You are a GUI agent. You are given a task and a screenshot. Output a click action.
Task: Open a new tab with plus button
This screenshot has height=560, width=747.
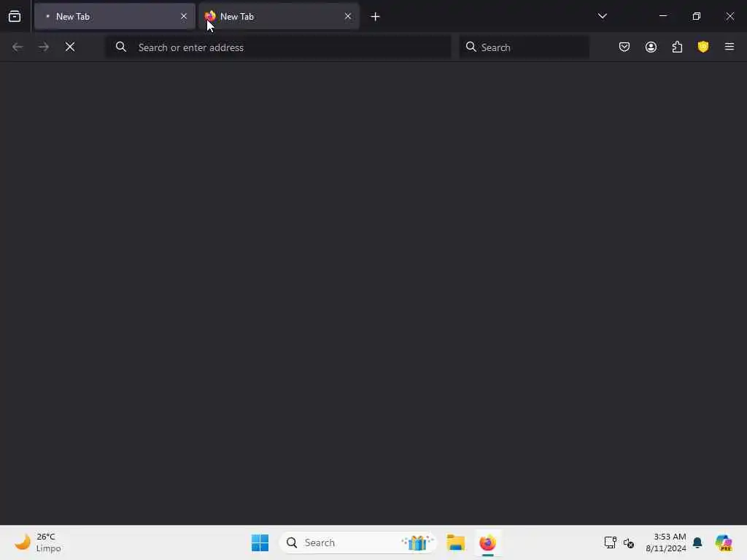click(376, 17)
